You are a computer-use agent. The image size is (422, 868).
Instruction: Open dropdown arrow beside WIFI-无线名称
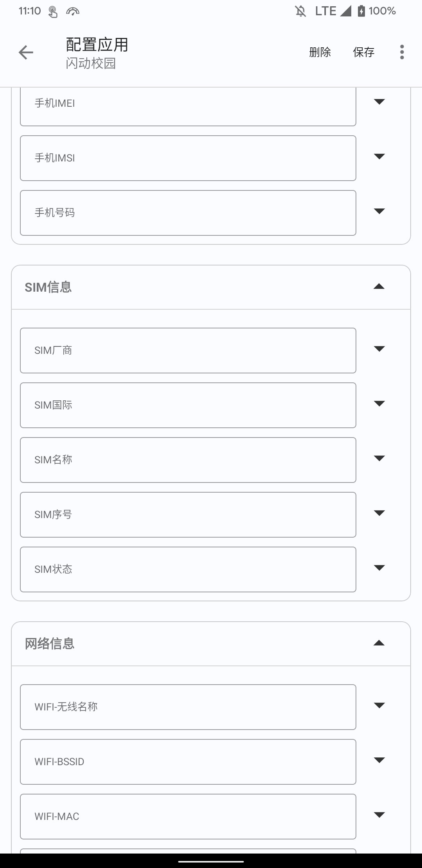[x=379, y=706]
